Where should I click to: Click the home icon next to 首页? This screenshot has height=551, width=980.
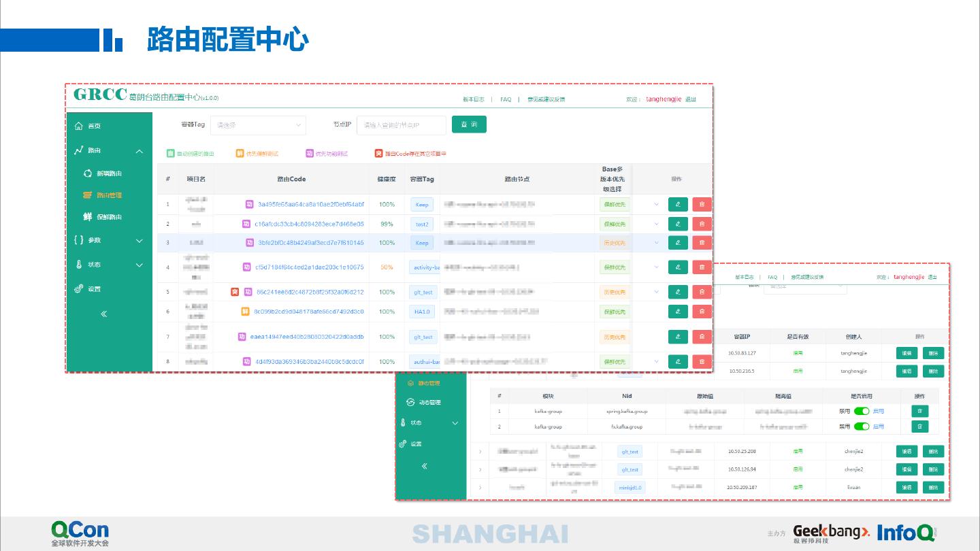(79, 126)
